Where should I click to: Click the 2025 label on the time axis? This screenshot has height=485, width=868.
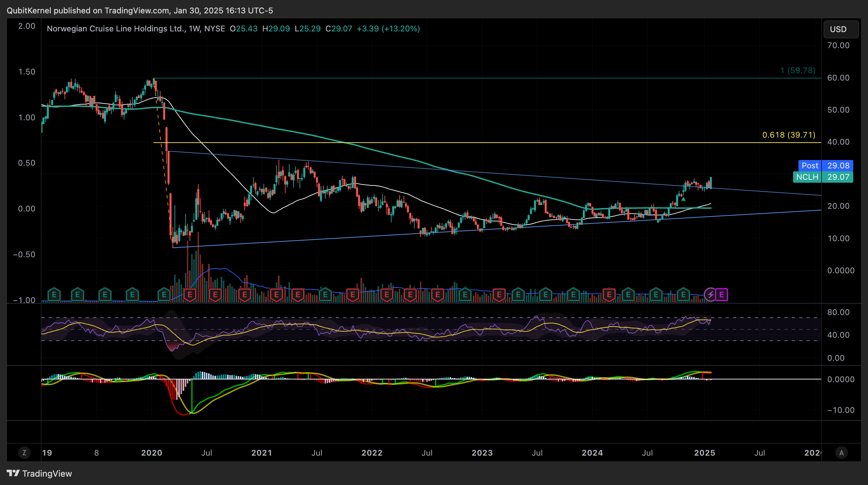pyautogui.click(x=704, y=453)
